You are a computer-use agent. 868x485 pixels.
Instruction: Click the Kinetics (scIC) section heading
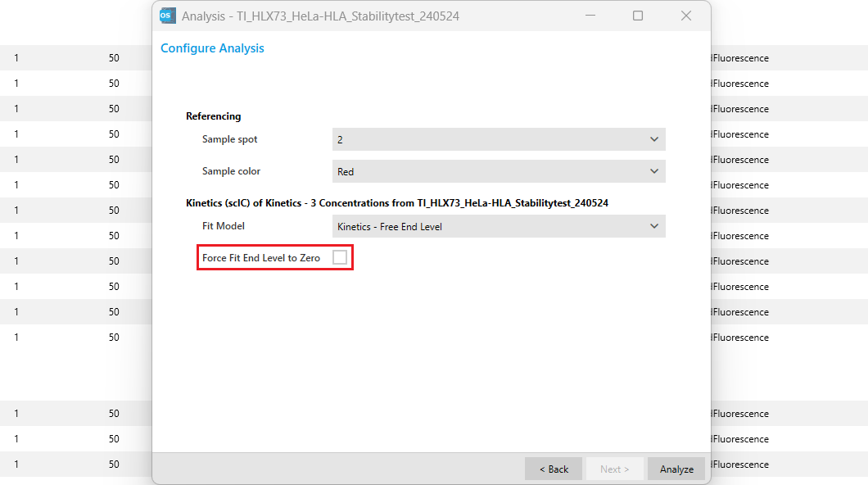[x=397, y=203]
